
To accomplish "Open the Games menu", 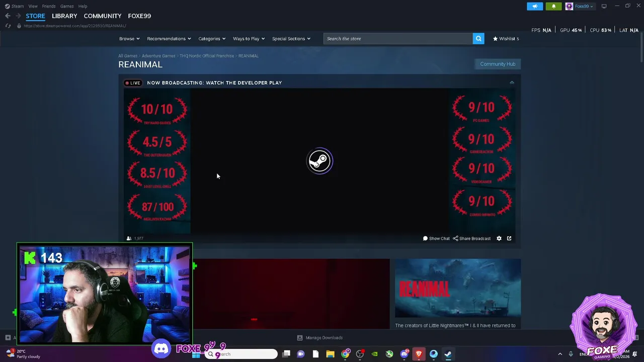I will coord(67,6).
